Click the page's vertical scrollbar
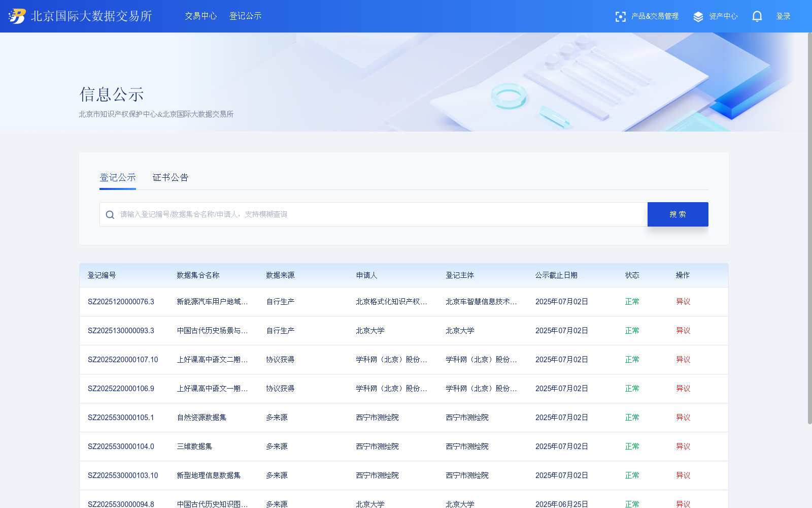Viewport: 812px width, 508px height. click(809, 228)
